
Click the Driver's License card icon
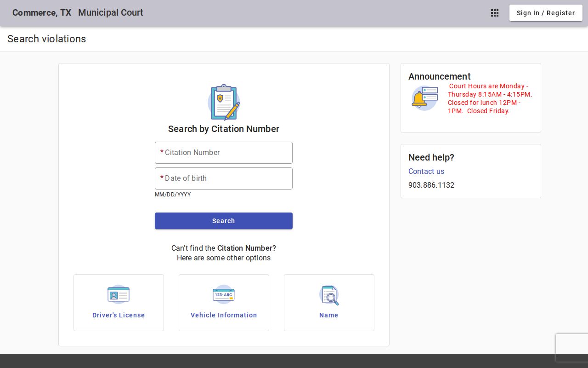(x=119, y=294)
